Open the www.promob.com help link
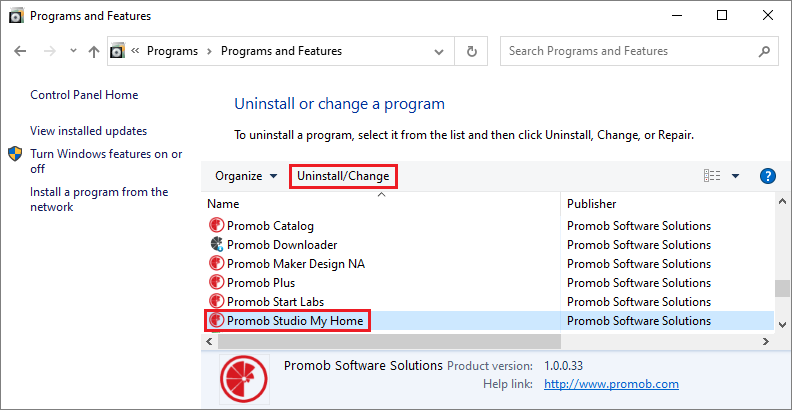This screenshot has height=410, width=792. tap(611, 384)
